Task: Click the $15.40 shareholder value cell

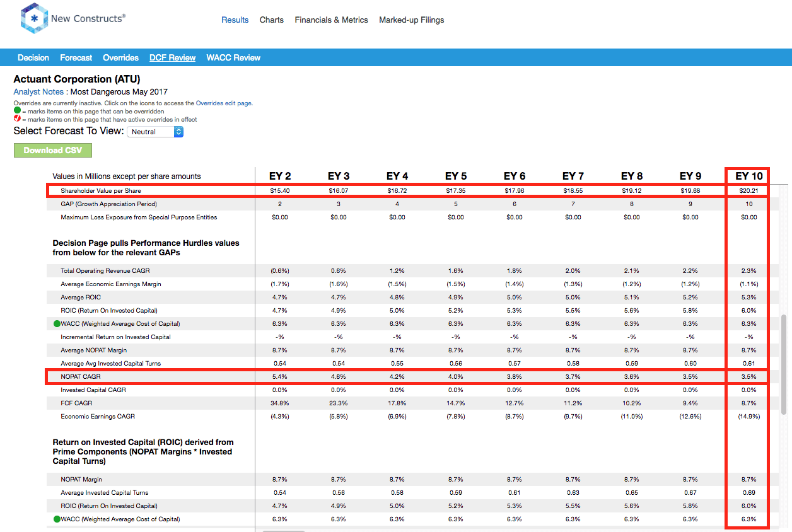Action: [x=280, y=191]
